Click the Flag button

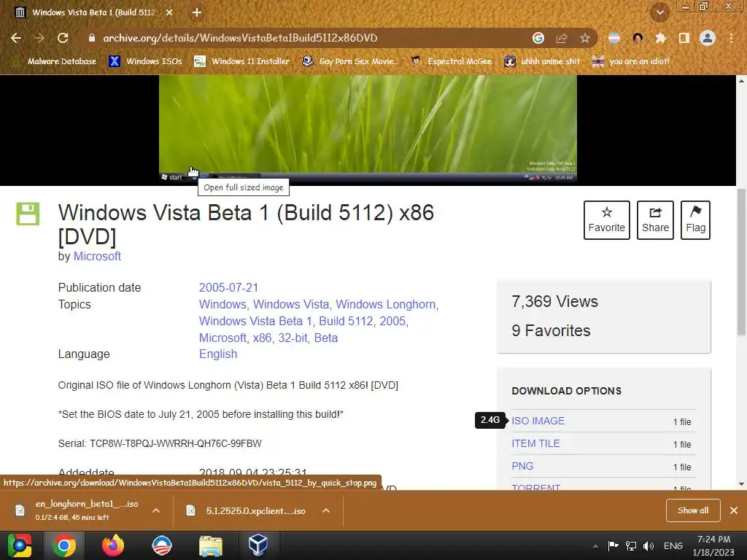pyautogui.click(x=695, y=220)
